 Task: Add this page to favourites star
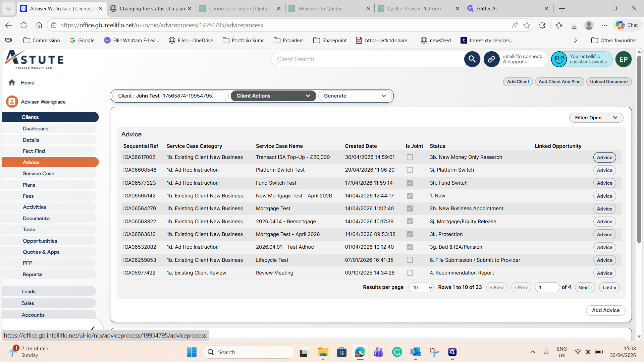[527, 25]
